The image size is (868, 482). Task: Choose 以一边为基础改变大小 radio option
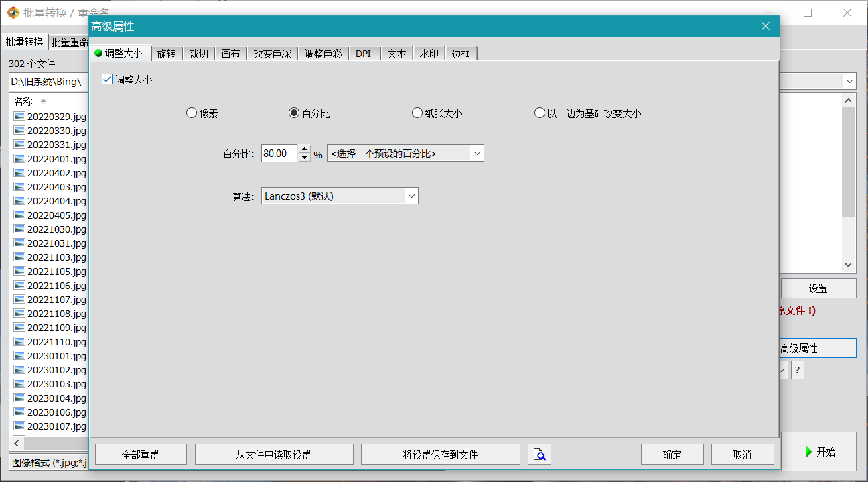point(540,113)
